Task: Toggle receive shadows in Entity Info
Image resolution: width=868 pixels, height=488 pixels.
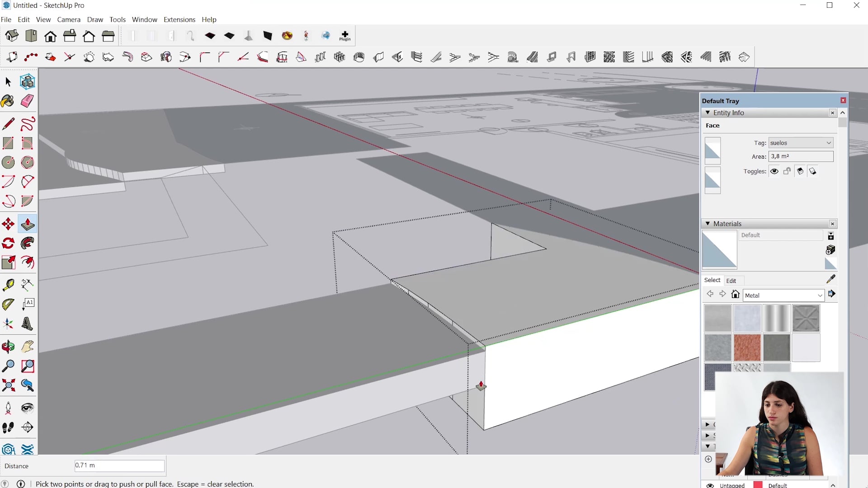Action: pyautogui.click(x=812, y=171)
